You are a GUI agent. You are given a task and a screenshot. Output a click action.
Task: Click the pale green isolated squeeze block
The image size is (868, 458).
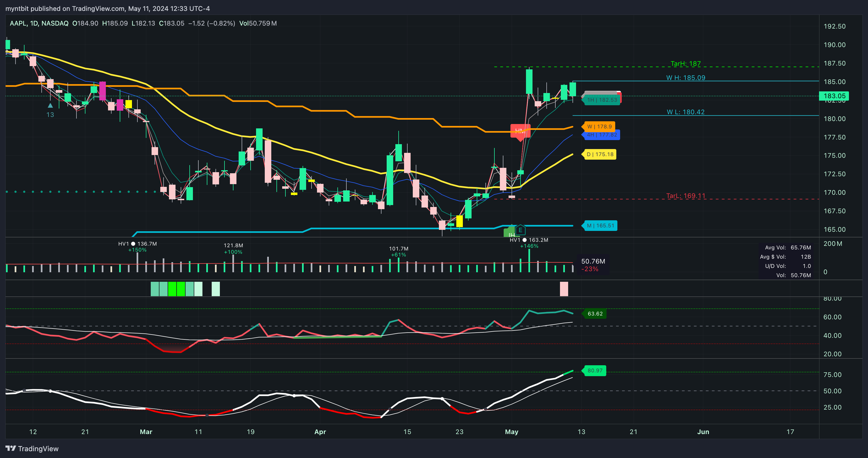click(x=216, y=289)
